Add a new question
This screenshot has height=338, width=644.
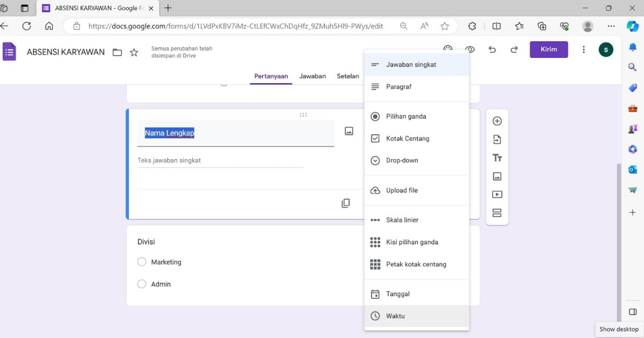497,121
